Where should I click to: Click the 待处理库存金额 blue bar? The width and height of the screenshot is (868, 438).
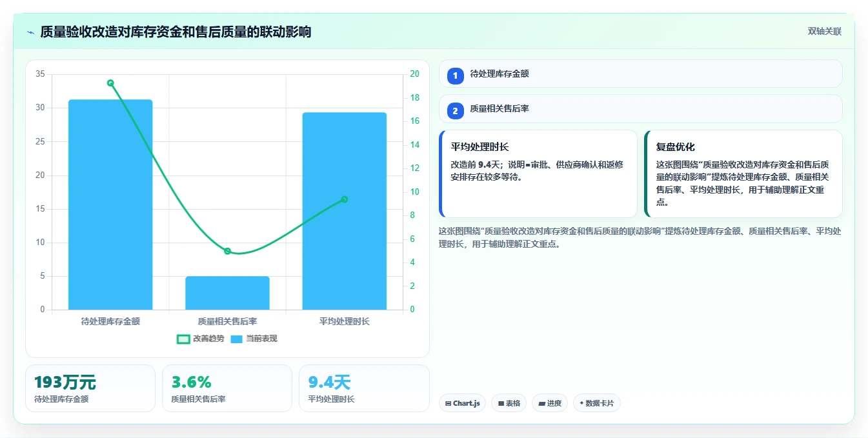(x=110, y=204)
